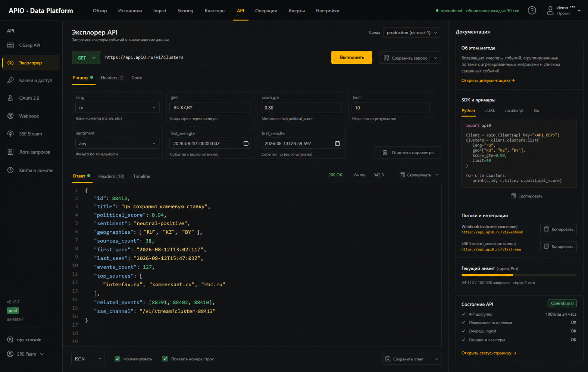
Task: Open the Кластеры top menu
Action: 215,11
